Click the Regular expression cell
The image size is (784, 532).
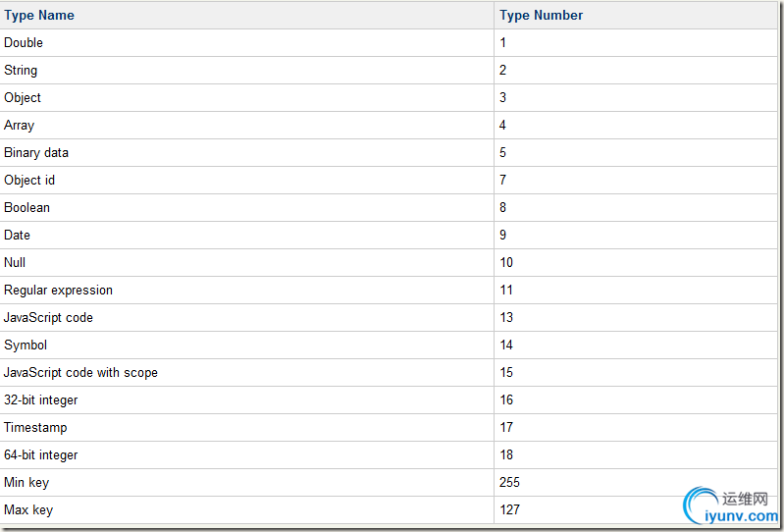coord(58,291)
